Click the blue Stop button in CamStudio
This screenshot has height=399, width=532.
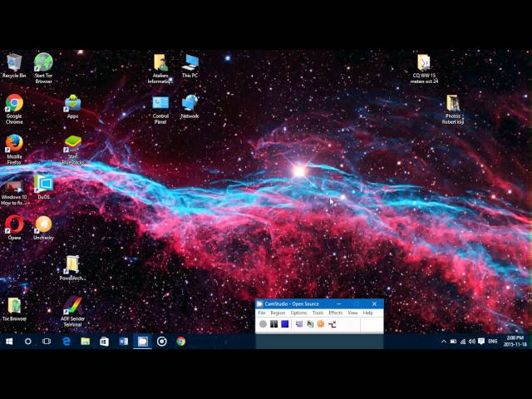coord(285,324)
